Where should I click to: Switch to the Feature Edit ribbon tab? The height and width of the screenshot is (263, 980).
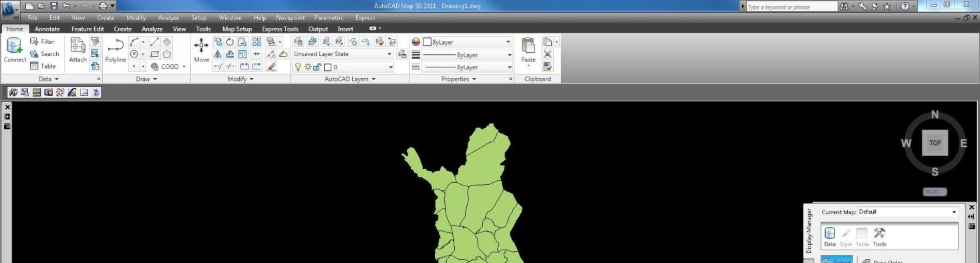pos(88,29)
